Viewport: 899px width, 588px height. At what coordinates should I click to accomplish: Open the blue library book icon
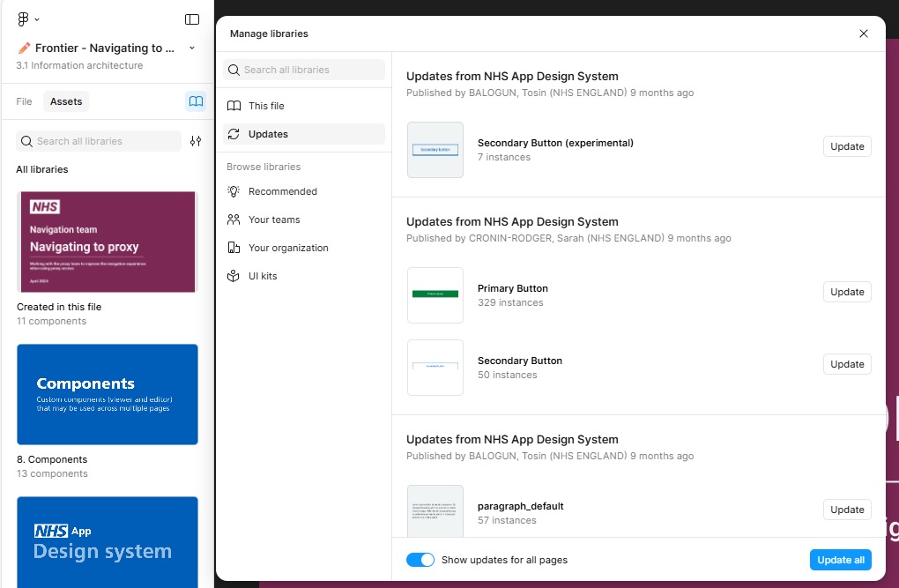pos(196,100)
